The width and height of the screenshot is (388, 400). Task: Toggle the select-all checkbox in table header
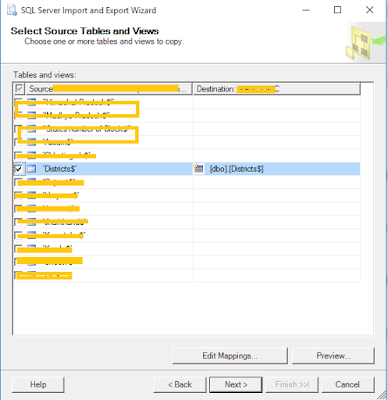tap(19, 89)
